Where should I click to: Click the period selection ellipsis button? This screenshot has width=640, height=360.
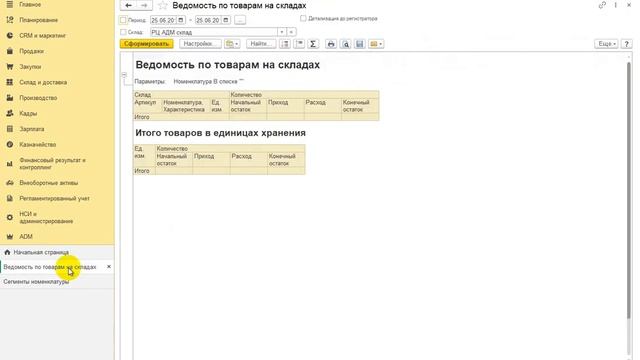[240, 20]
